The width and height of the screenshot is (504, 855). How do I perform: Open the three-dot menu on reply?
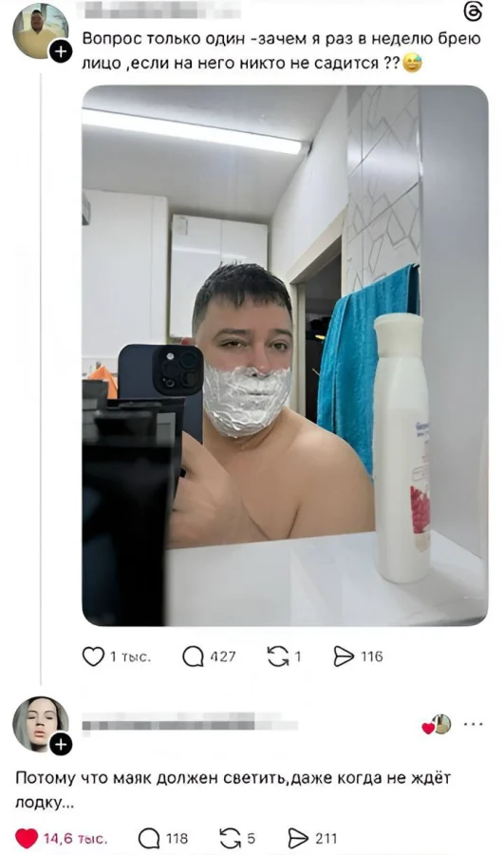click(473, 724)
